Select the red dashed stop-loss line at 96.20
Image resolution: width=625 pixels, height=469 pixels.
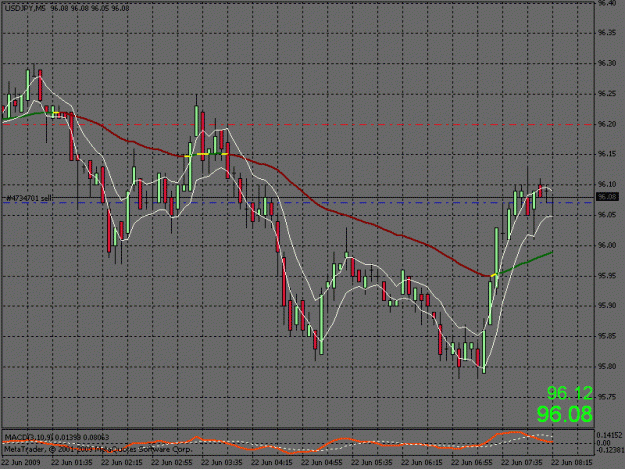(x=298, y=124)
